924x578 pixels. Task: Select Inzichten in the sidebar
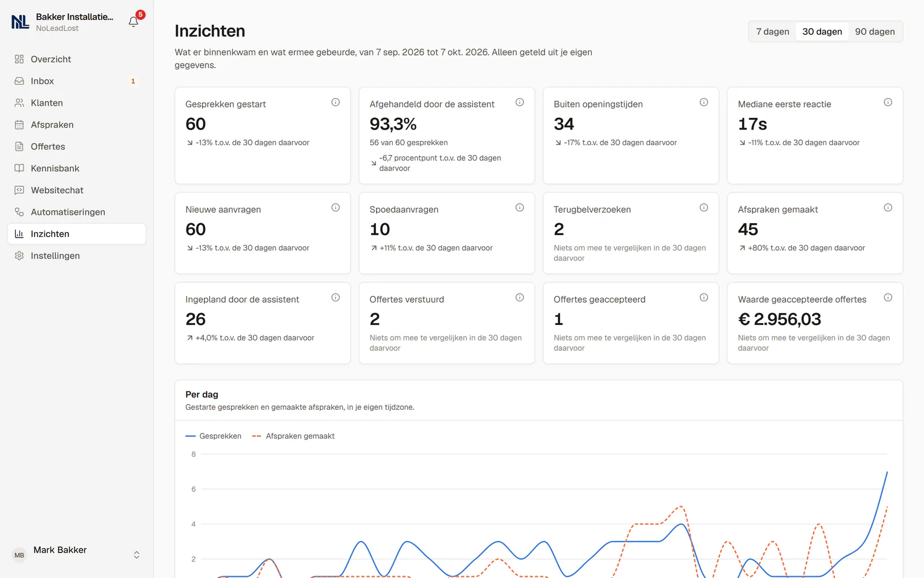[x=76, y=234]
